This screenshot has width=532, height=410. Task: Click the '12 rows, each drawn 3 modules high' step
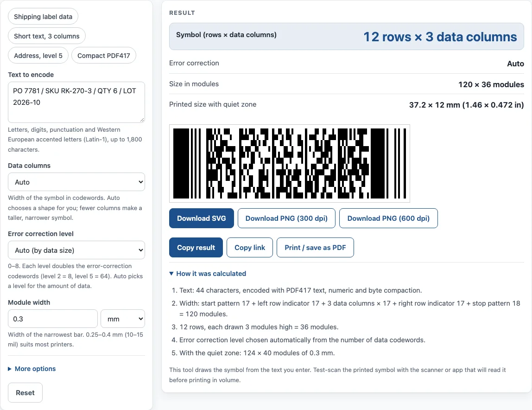[x=259, y=327]
